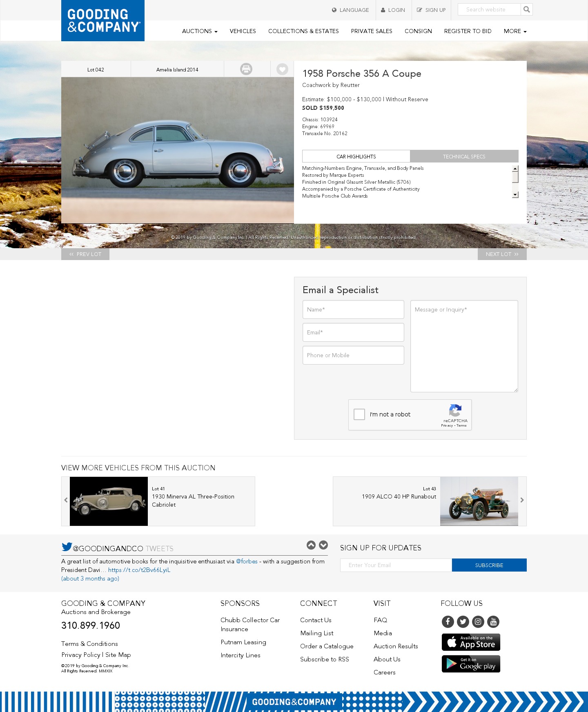Open 1930 Minerva AL thumbnail
This screenshot has width=588, height=712.
(x=109, y=501)
